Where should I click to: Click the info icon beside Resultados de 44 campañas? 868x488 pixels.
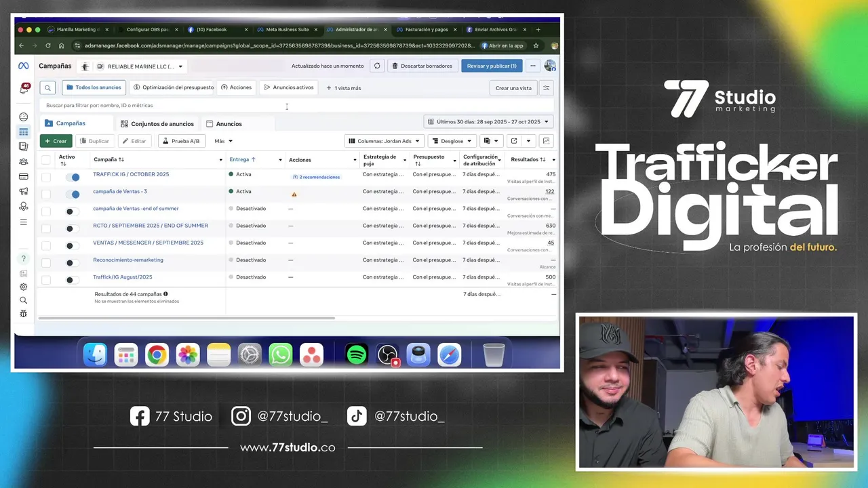(165, 294)
